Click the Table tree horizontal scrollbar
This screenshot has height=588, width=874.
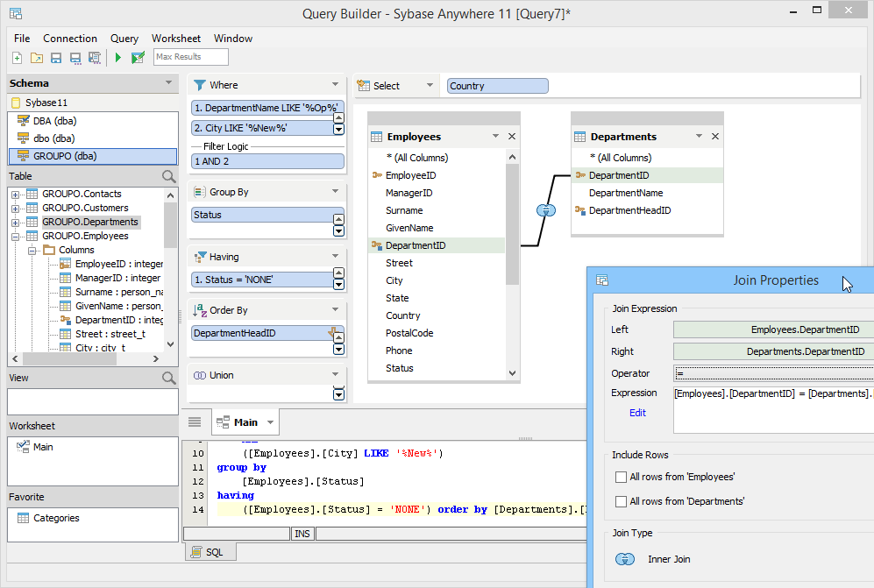(70, 359)
